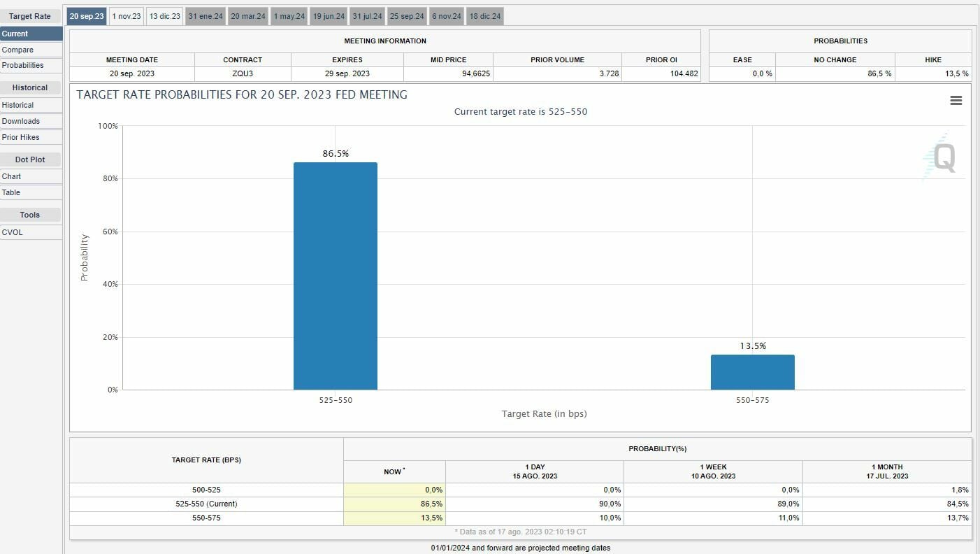
Task: Click the 1 WEEK 10 AGO. 2023 header
Action: (713, 471)
